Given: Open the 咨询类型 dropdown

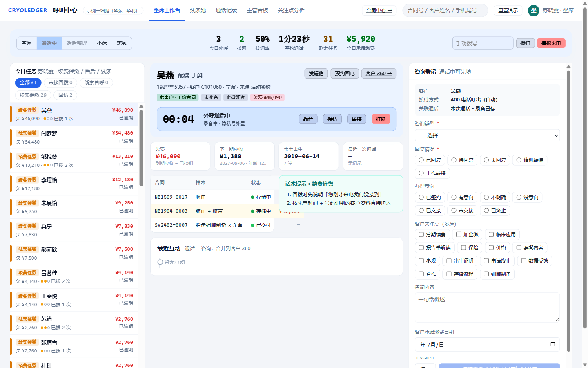Looking at the screenshot, I should (x=487, y=135).
